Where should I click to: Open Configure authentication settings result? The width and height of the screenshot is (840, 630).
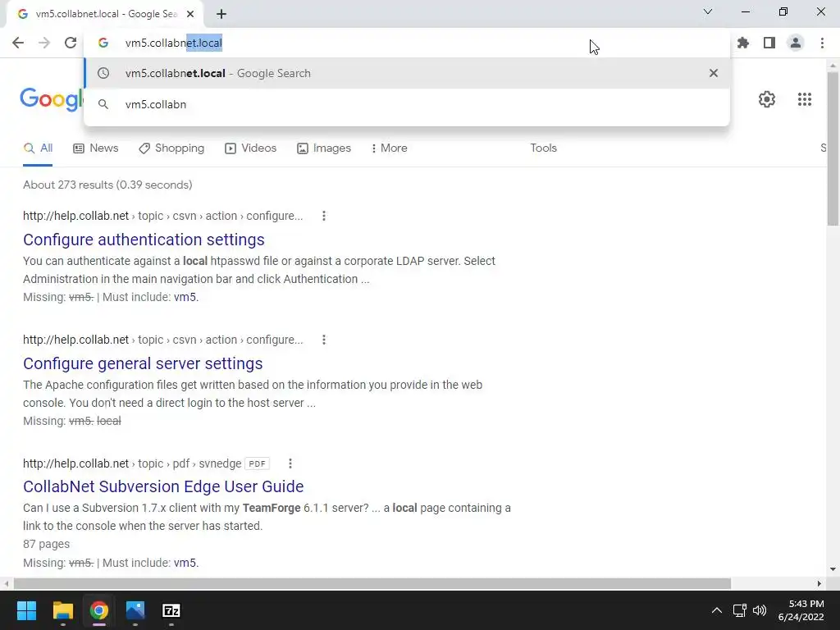[144, 240]
